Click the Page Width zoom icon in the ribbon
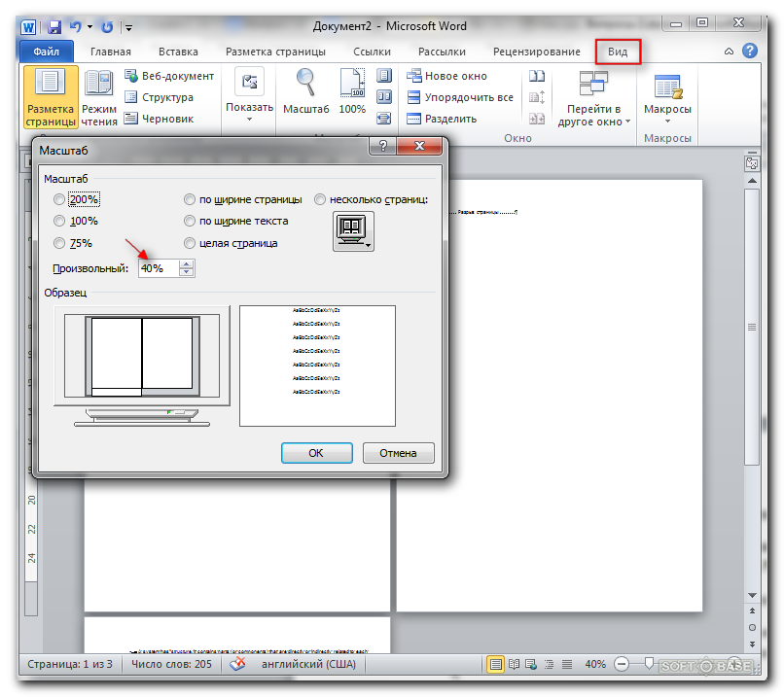Screen dimensions: 784x697 (383, 119)
